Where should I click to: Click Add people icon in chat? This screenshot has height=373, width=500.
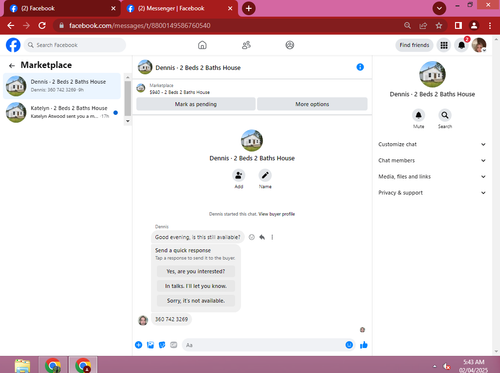click(x=238, y=175)
